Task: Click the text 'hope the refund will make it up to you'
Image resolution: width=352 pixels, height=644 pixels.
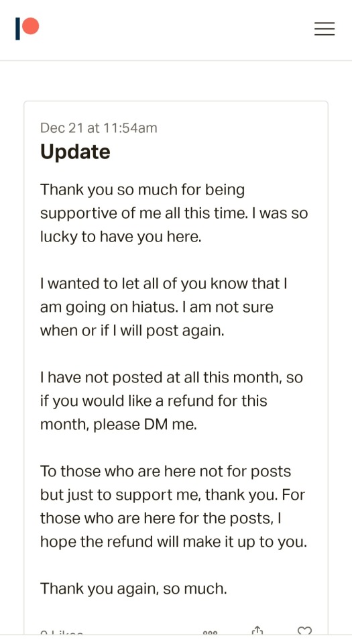Action: pos(174,542)
